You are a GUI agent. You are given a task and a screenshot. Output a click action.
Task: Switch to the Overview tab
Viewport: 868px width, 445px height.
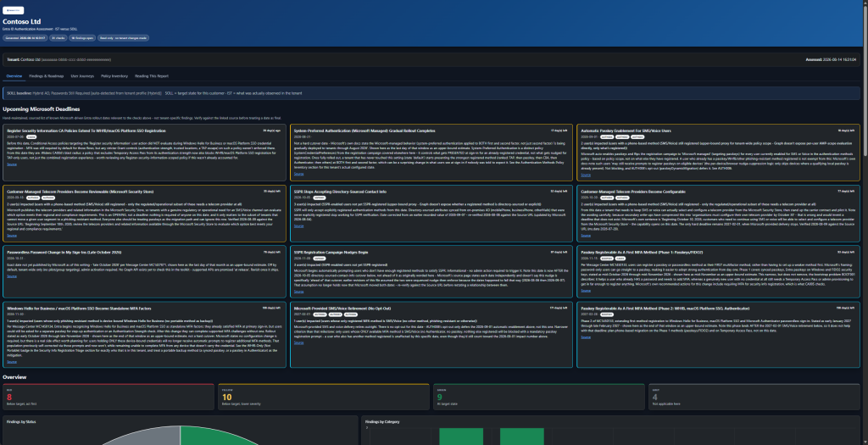pos(14,75)
